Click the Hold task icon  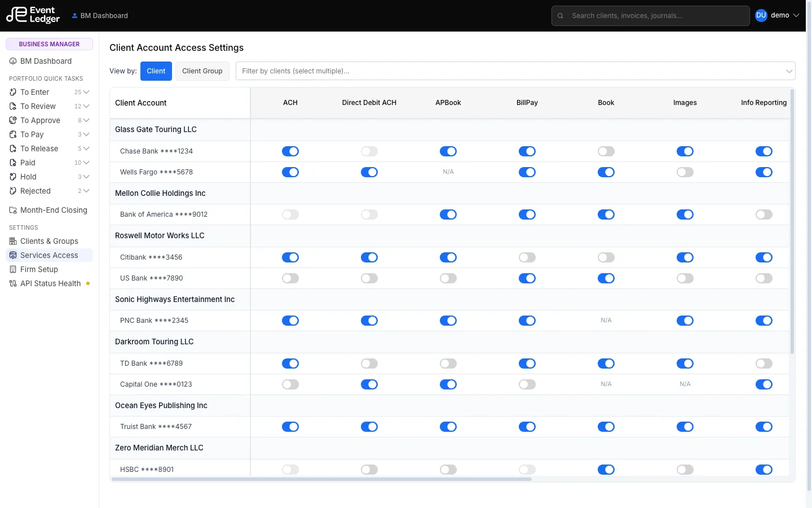coord(13,177)
